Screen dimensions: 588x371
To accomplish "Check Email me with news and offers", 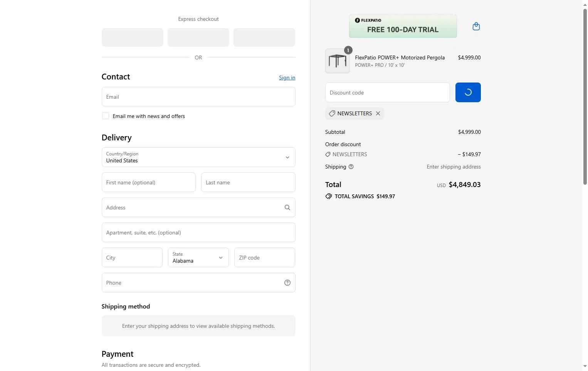I will point(105,116).
